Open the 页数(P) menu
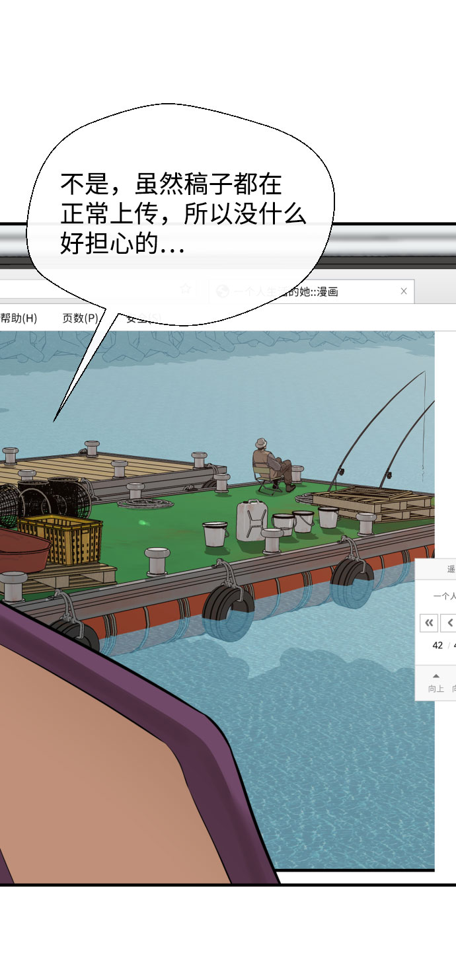The width and height of the screenshot is (456, 980). coord(80,318)
